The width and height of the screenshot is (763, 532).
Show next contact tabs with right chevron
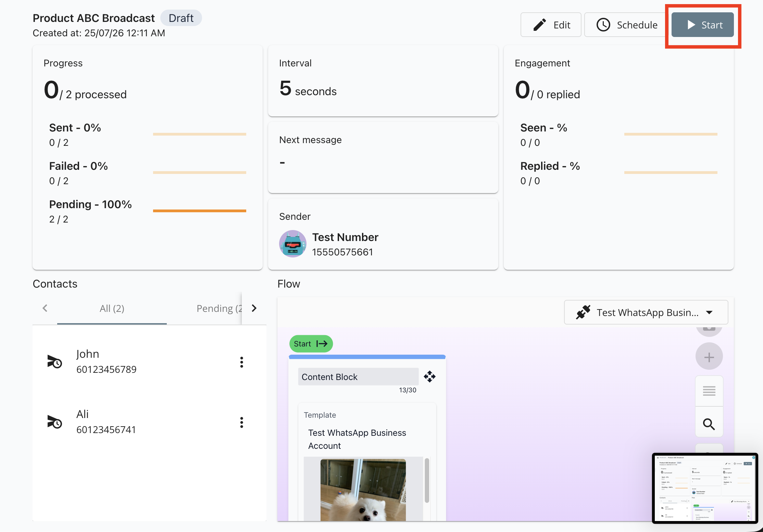[x=254, y=308]
